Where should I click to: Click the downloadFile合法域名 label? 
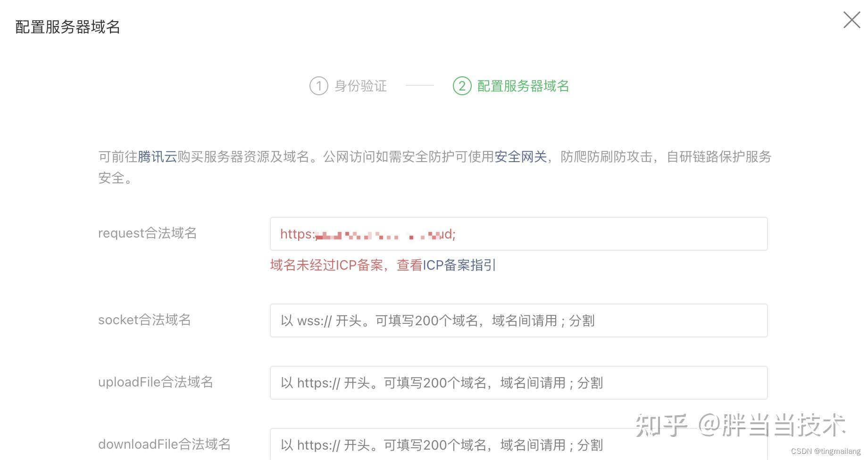[x=164, y=444]
